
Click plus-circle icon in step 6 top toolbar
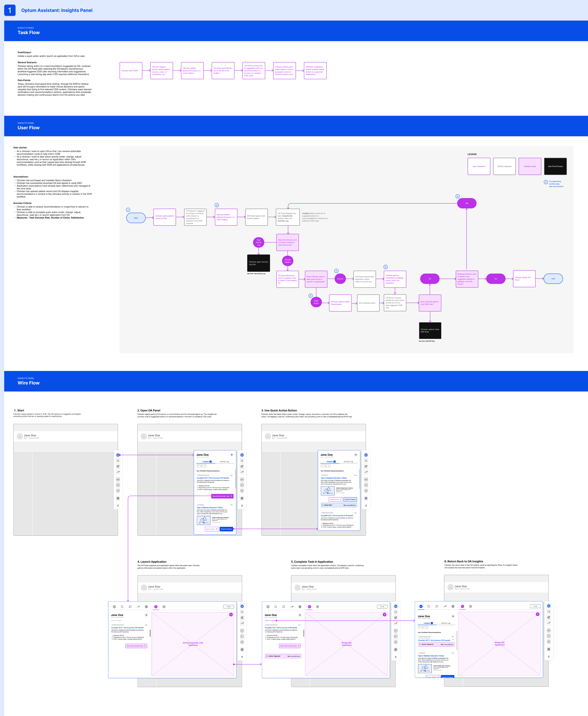470,606
